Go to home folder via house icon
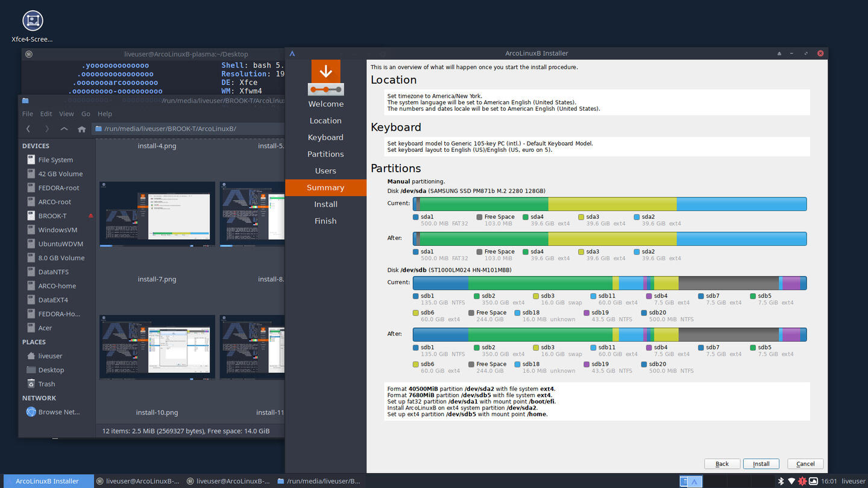The width and height of the screenshot is (868, 488). click(x=82, y=129)
